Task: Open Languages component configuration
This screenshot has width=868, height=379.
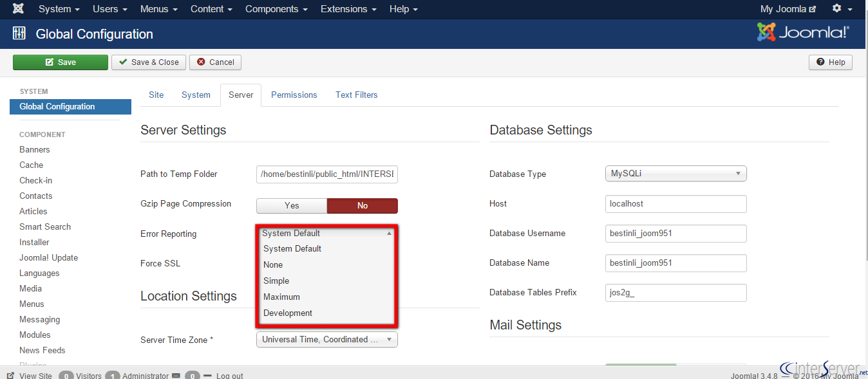Action: tap(39, 273)
